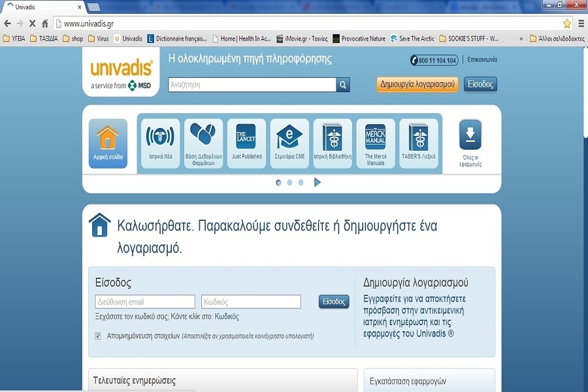Open the Chrome menu icon
The image size is (588, 392).
coord(581,24)
